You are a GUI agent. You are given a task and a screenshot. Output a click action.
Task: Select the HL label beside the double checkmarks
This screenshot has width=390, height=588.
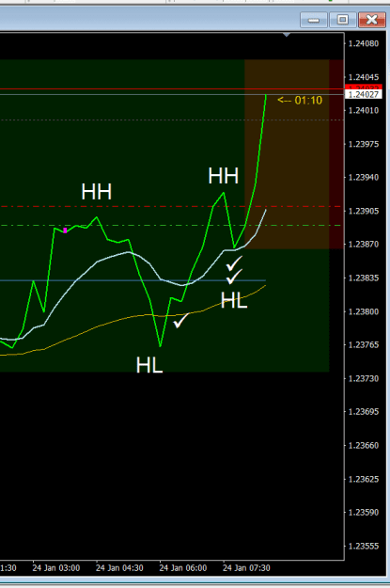pyautogui.click(x=234, y=300)
